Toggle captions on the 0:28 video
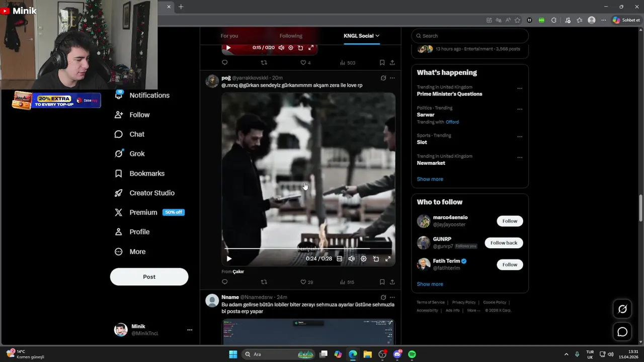This screenshot has width=644, height=362. (340, 258)
